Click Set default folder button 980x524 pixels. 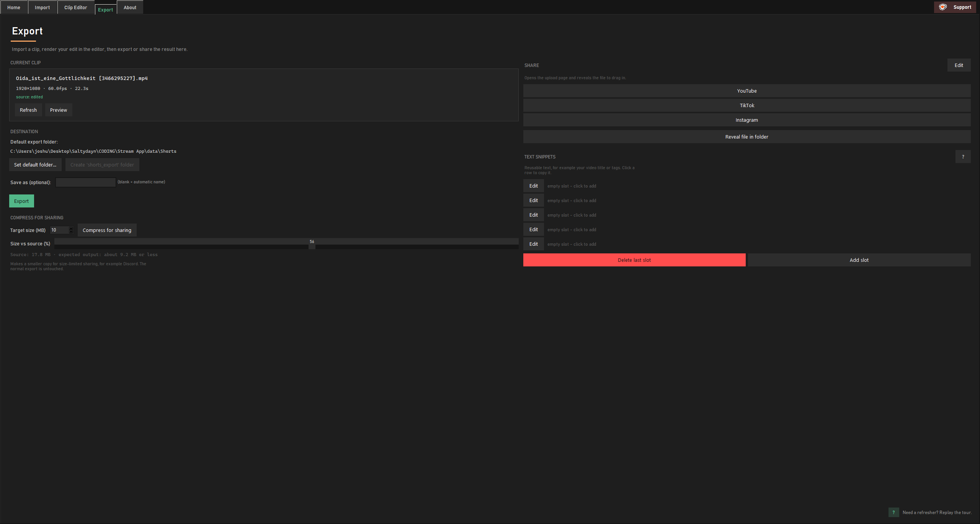tap(35, 165)
